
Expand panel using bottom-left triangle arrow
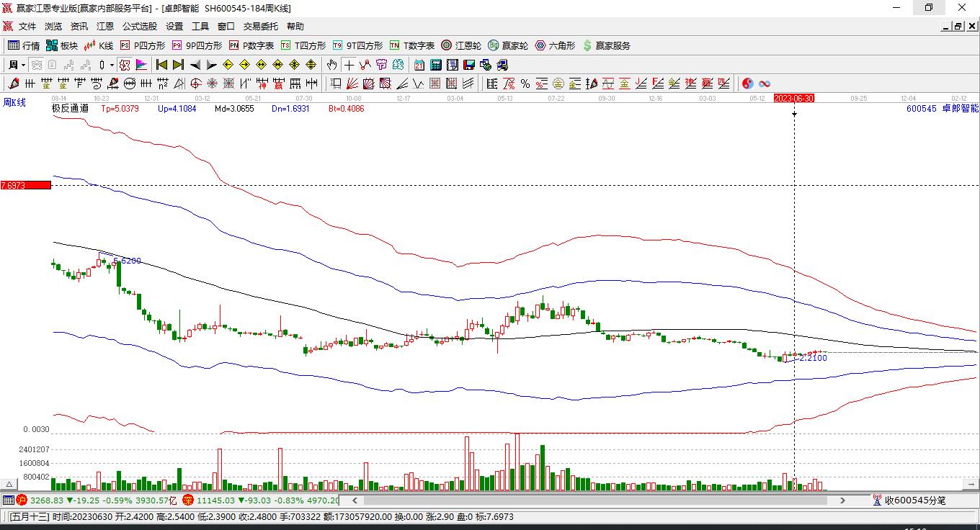tap(9, 485)
